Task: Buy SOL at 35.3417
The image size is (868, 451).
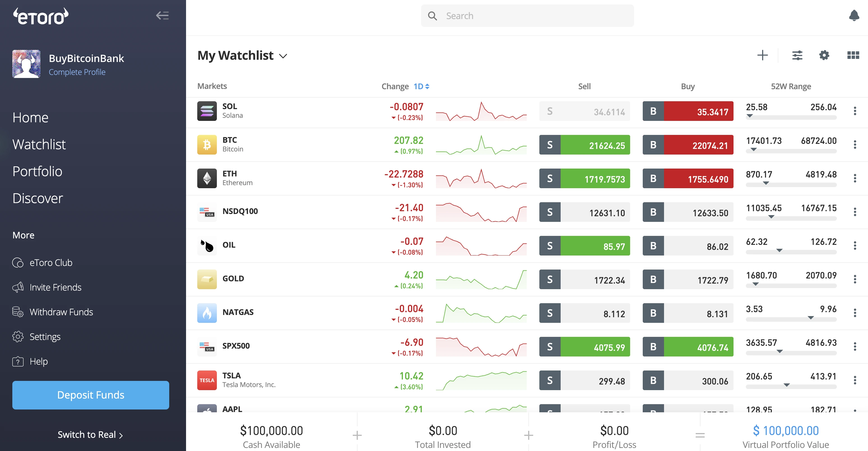Action: pos(688,111)
